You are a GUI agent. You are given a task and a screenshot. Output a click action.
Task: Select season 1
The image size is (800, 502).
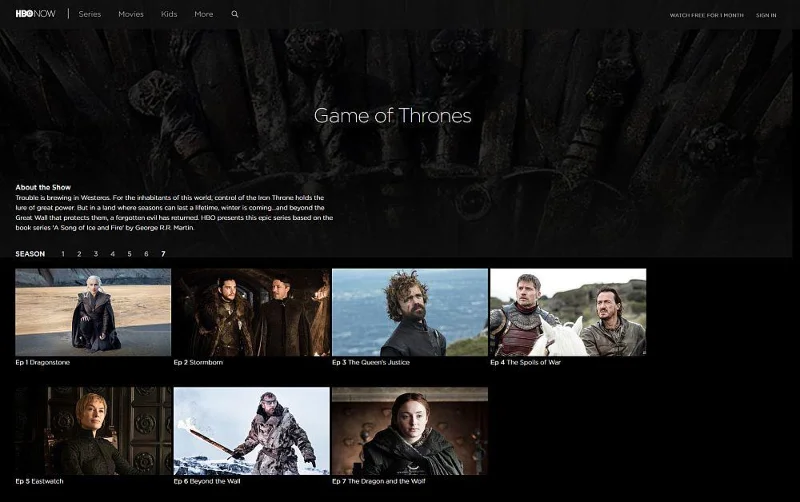(63, 254)
